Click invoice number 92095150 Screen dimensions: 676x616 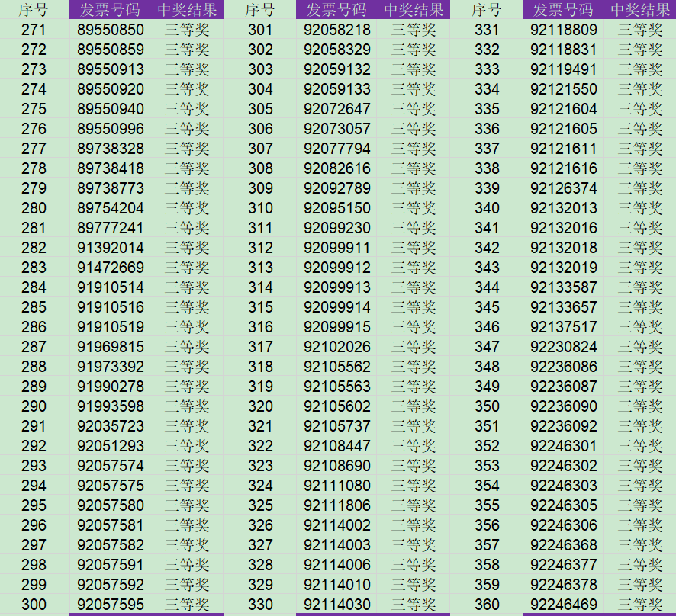click(337, 208)
